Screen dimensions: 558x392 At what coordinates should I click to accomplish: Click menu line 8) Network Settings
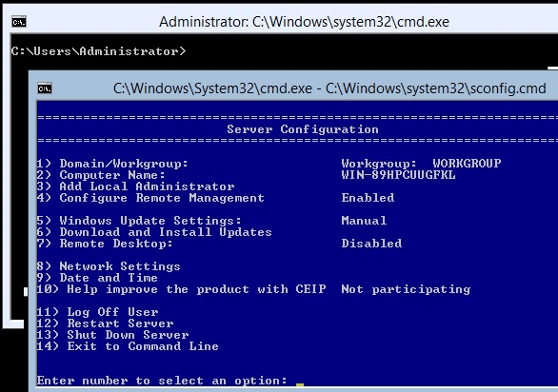[109, 266]
